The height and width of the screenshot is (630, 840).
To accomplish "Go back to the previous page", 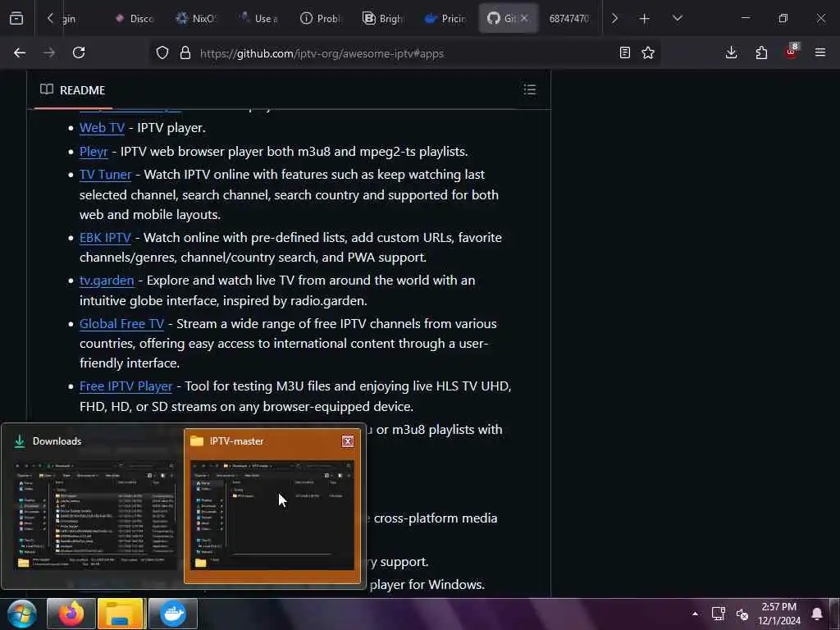I will tap(20, 52).
